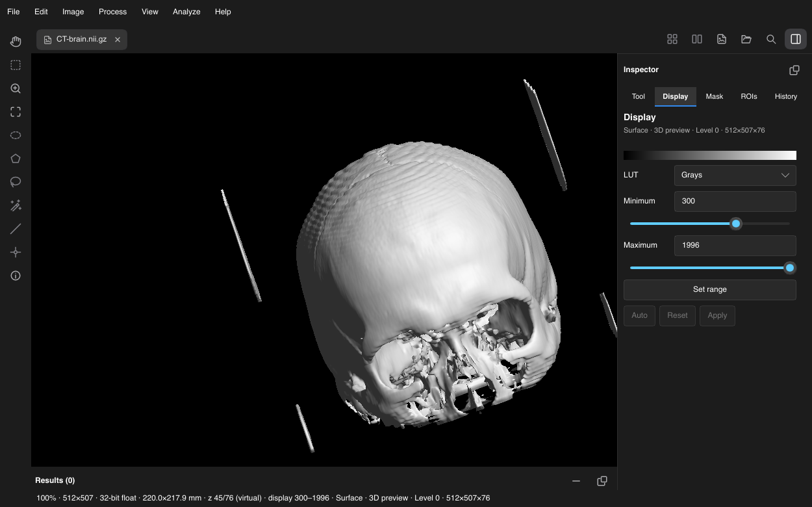The height and width of the screenshot is (507, 812).
Task: Click the Reset button
Action: coord(678,315)
